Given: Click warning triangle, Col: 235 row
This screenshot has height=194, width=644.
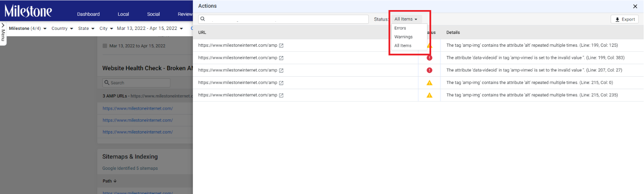Looking at the screenshot, I should pos(429,95).
